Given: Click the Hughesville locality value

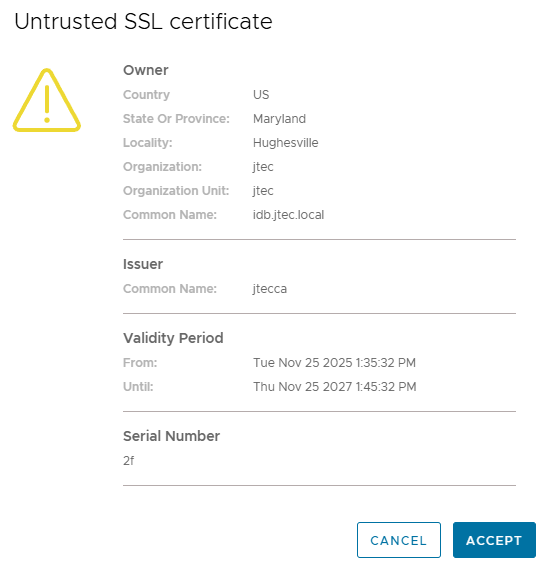Looking at the screenshot, I should coord(285,143).
